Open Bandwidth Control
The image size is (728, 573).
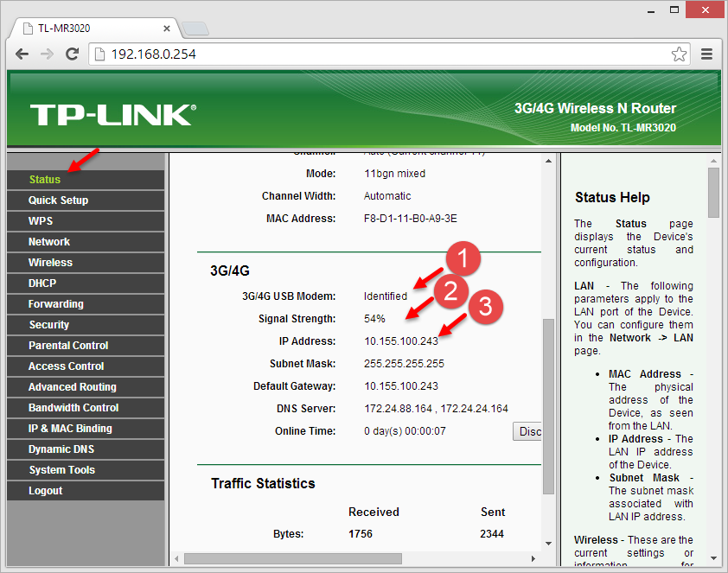click(x=86, y=408)
